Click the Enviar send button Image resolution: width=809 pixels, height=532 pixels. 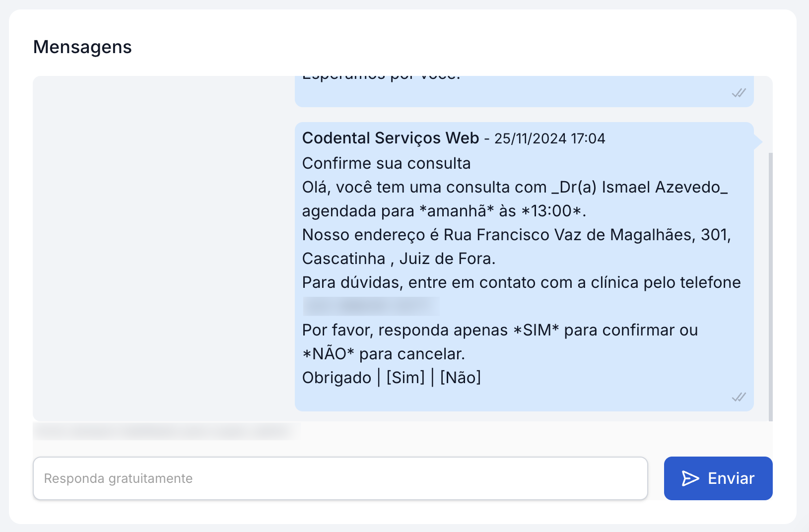point(718,478)
